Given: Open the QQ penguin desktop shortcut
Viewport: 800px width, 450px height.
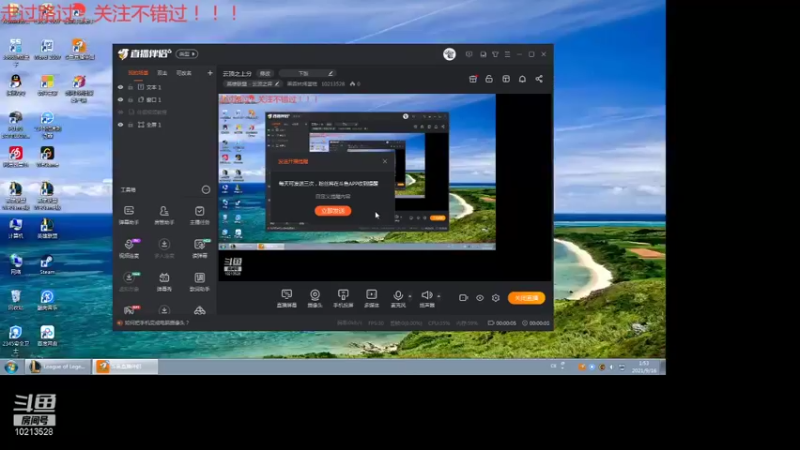Looking at the screenshot, I should [15, 85].
